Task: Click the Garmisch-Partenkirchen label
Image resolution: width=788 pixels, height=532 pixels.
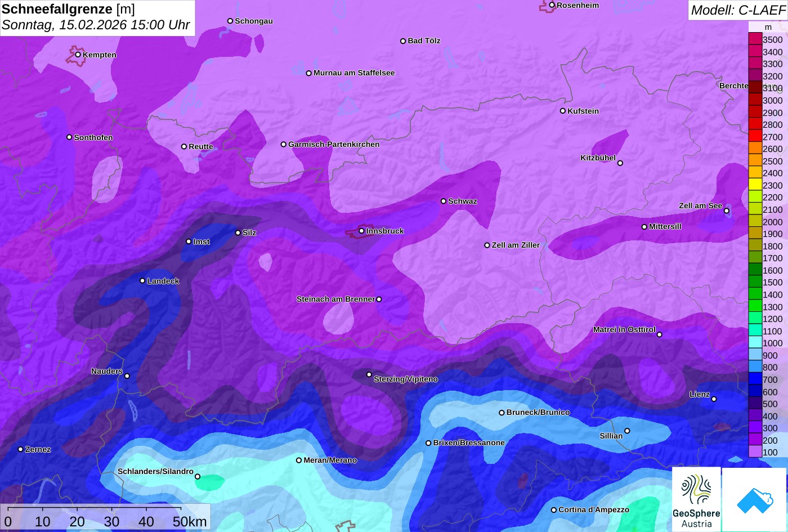Action: click(x=334, y=145)
